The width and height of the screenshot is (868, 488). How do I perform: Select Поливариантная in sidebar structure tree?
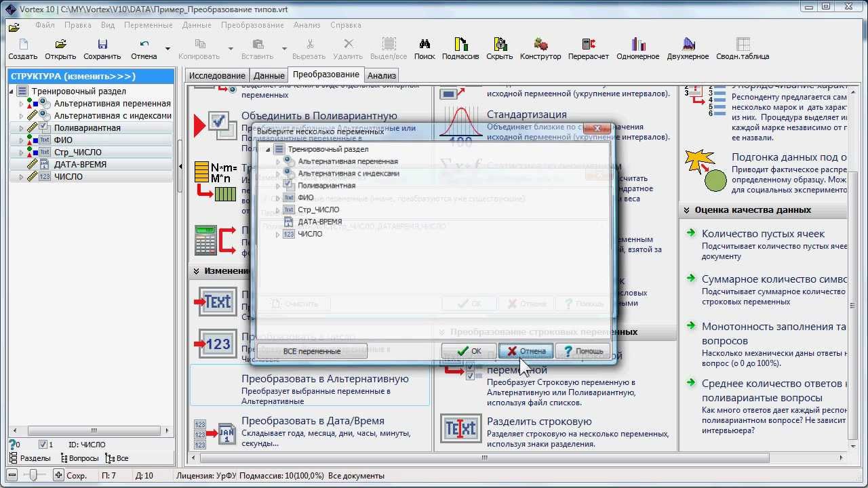pos(87,128)
